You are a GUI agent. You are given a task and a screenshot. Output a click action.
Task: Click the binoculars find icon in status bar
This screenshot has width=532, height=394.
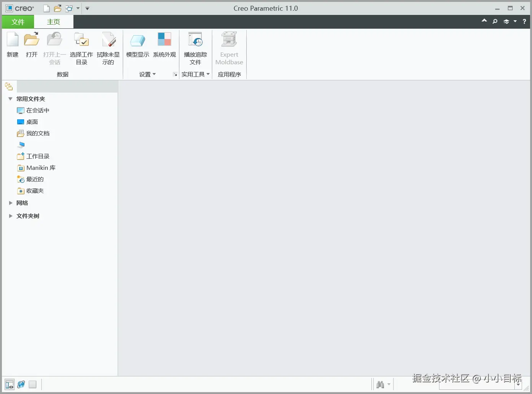(x=380, y=384)
